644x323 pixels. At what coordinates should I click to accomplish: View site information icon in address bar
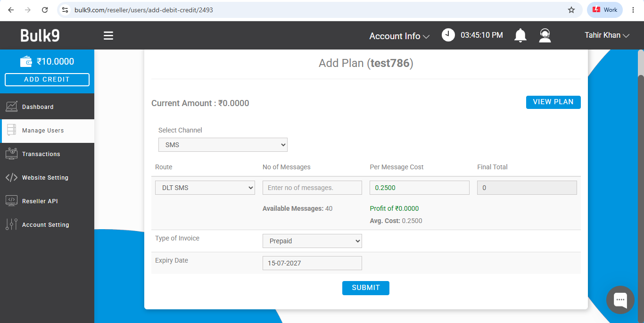pos(66,9)
